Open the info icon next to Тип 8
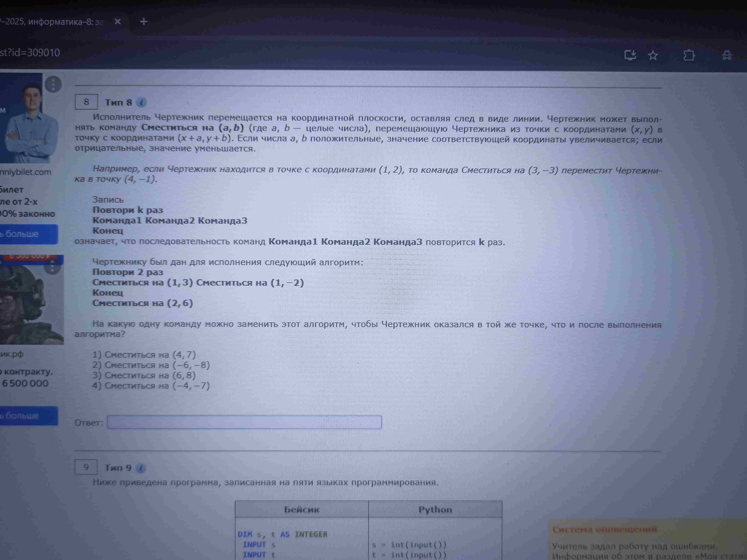Image resolution: width=747 pixels, height=560 pixels. click(x=142, y=102)
